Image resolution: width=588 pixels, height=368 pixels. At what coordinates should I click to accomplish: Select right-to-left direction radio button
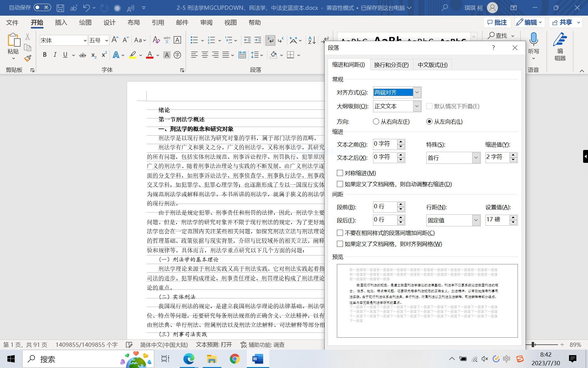click(376, 122)
